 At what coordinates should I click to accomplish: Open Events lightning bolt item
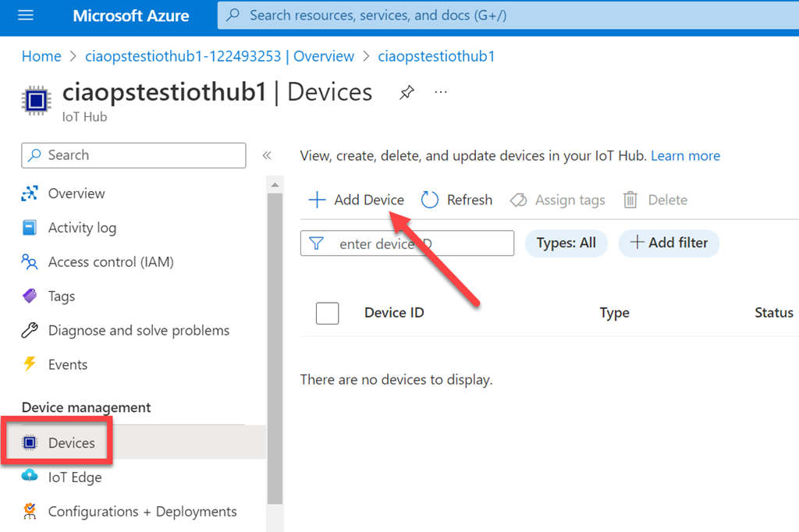click(x=30, y=364)
